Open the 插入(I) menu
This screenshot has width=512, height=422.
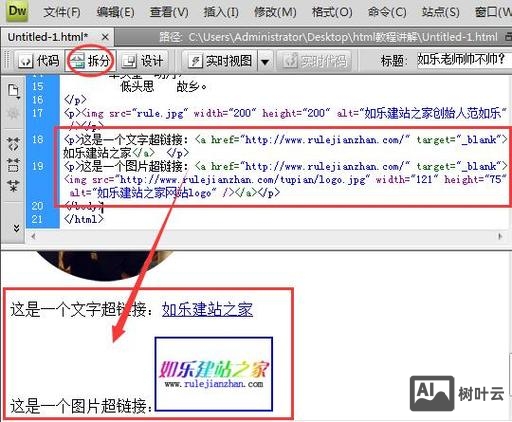(x=221, y=12)
